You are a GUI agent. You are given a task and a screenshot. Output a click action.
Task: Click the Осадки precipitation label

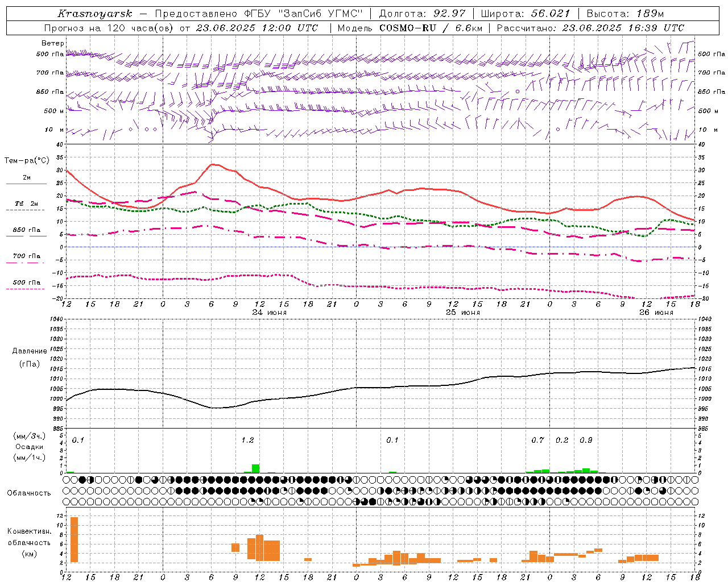30,447
